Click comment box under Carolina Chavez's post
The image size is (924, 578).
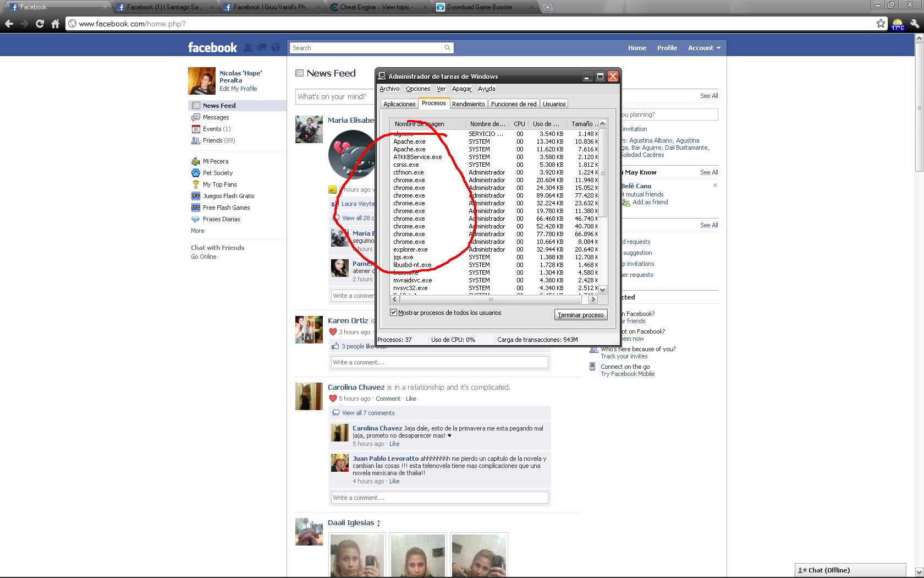point(439,498)
